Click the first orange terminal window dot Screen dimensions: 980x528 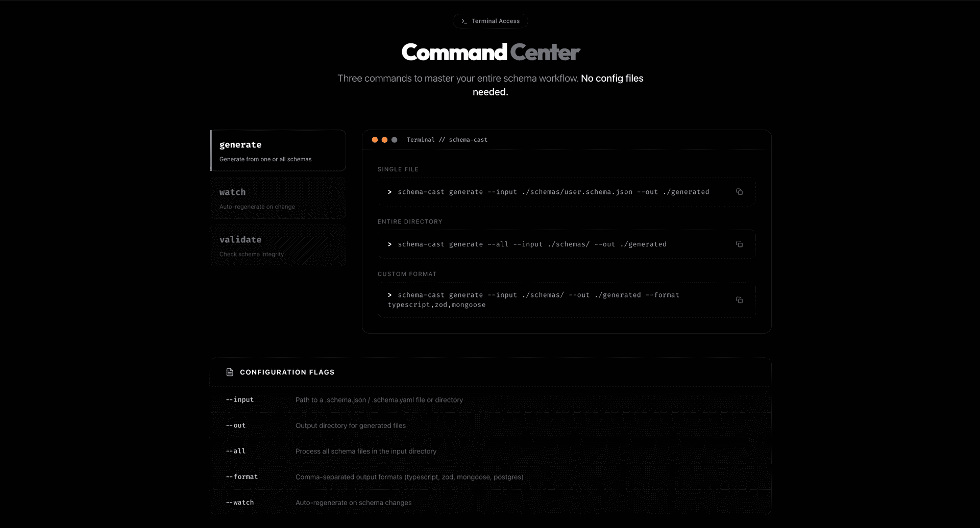coord(375,140)
